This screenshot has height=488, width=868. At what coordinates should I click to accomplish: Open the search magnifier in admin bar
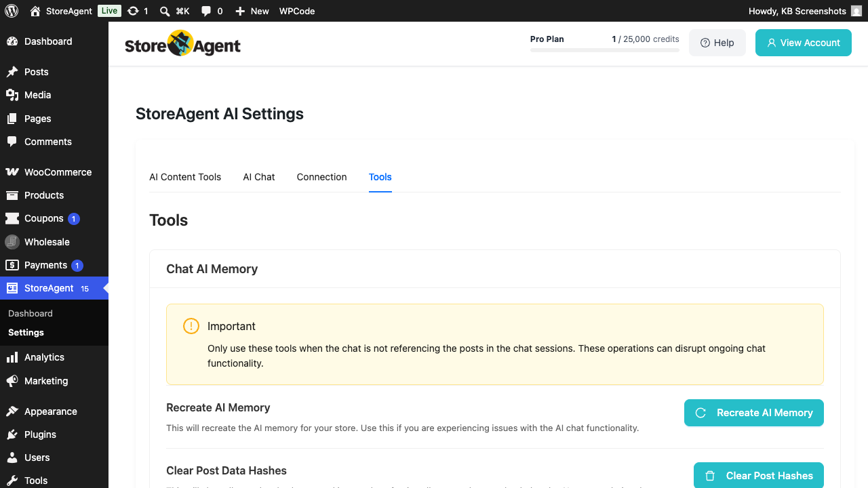point(165,11)
